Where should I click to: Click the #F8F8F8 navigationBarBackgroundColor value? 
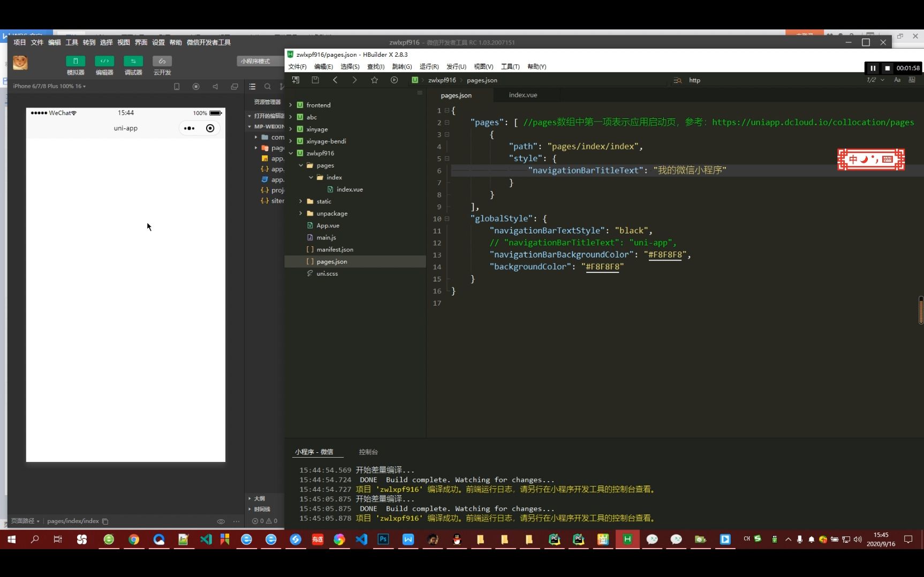[x=665, y=255]
